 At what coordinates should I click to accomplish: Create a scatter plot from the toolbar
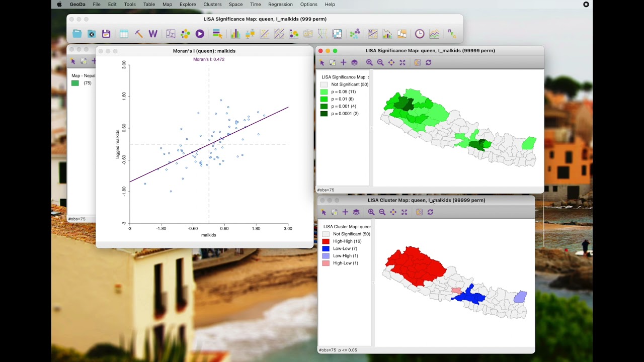pyautogui.click(x=264, y=34)
